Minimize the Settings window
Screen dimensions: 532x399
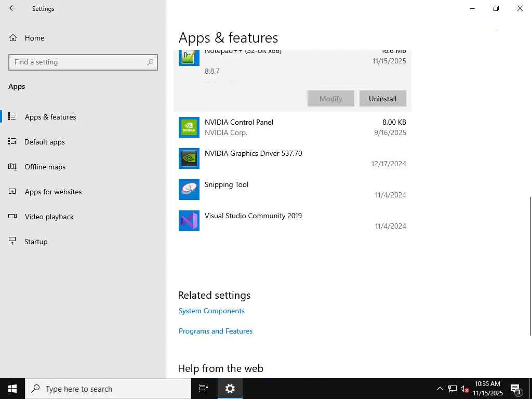472,8
